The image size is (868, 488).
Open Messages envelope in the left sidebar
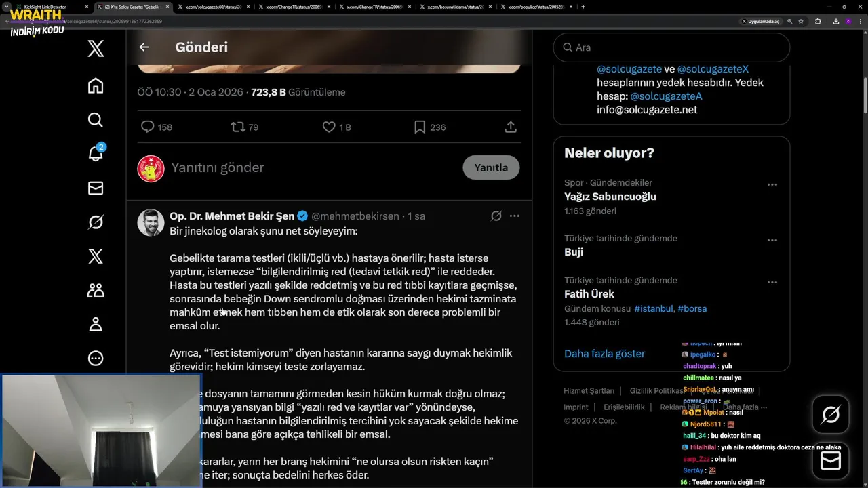[x=96, y=188]
